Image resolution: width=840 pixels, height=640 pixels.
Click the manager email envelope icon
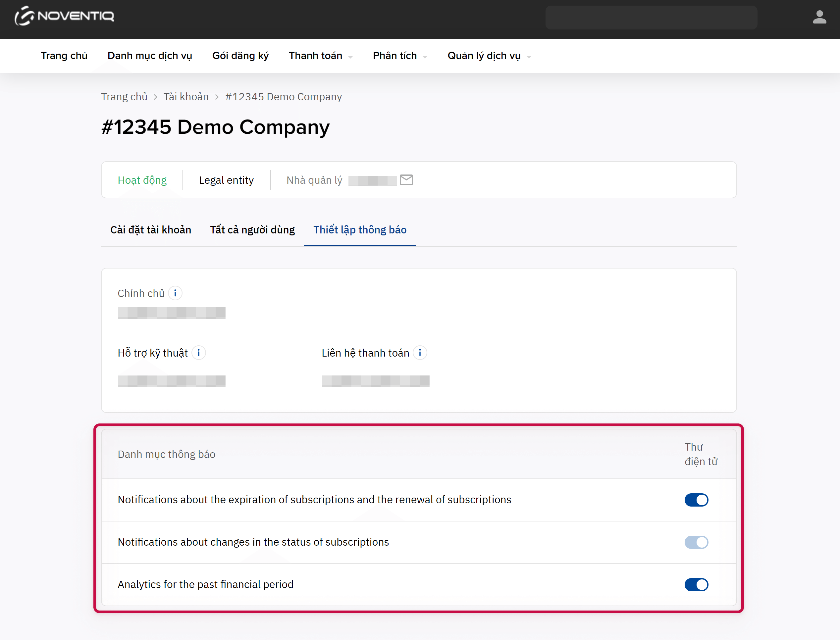pos(406,180)
